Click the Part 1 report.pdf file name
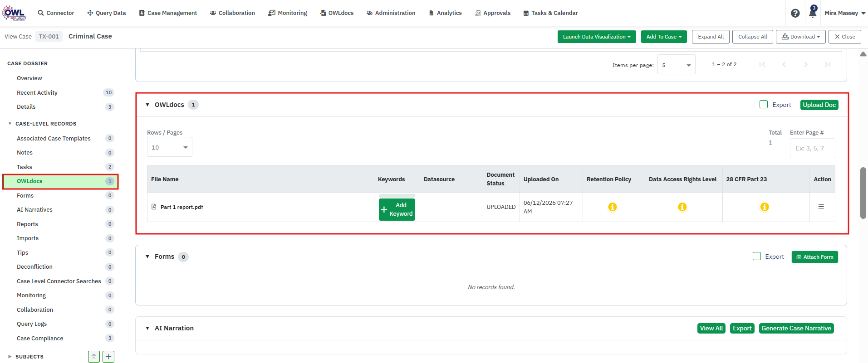868x363 pixels. pos(181,207)
